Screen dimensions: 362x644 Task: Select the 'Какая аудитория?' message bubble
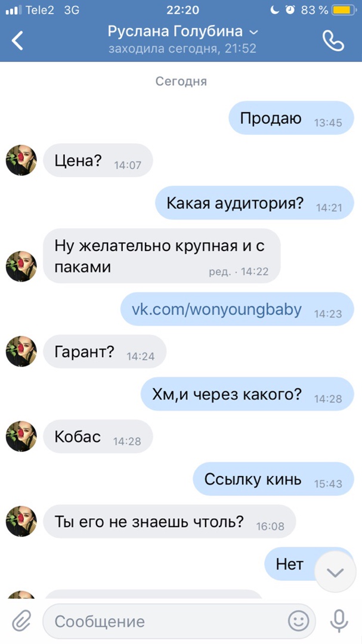(254, 203)
